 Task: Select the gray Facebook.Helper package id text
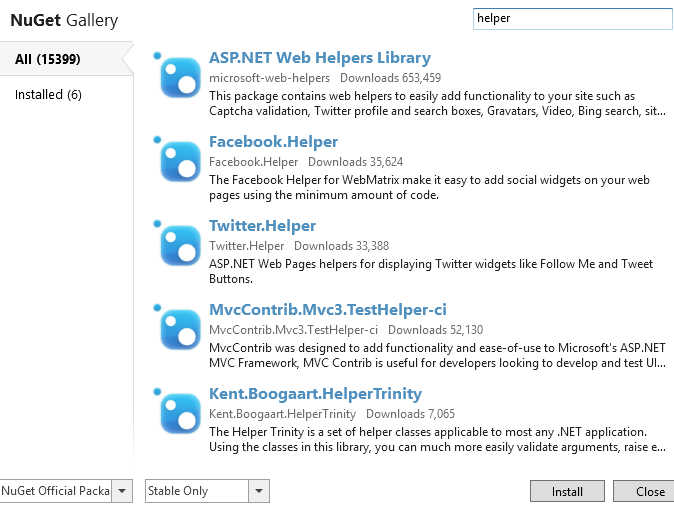(x=254, y=162)
